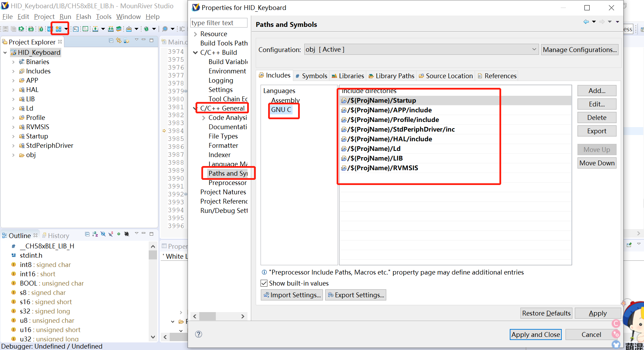Toggle Show built-in values checkbox
Viewport: 644px width, 350px height.
pos(264,283)
